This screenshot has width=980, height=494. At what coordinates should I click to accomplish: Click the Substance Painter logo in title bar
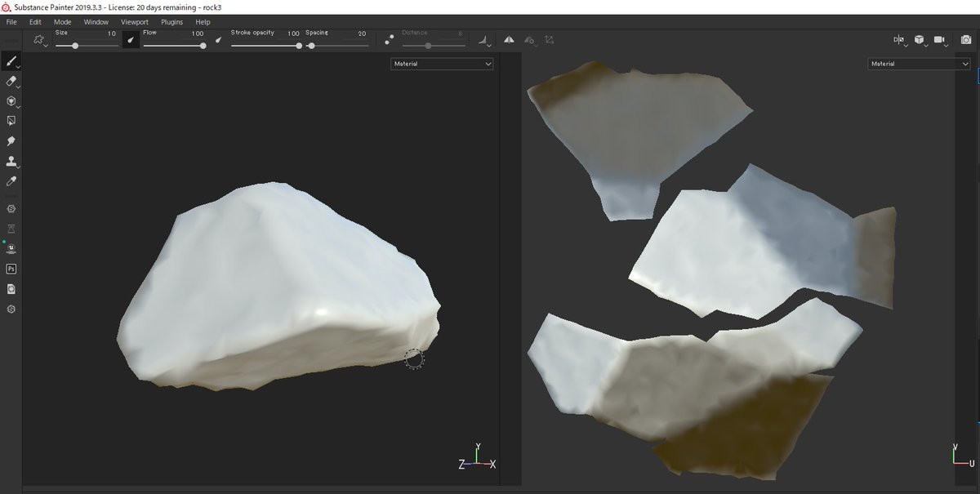(x=7, y=7)
